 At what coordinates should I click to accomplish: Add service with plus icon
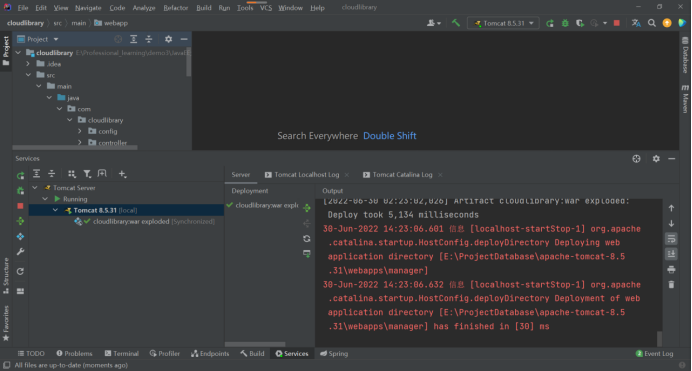[122, 174]
